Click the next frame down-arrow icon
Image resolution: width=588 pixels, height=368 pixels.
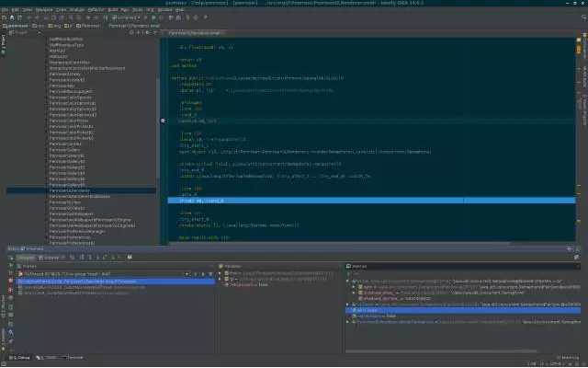click(x=203, y=274)
